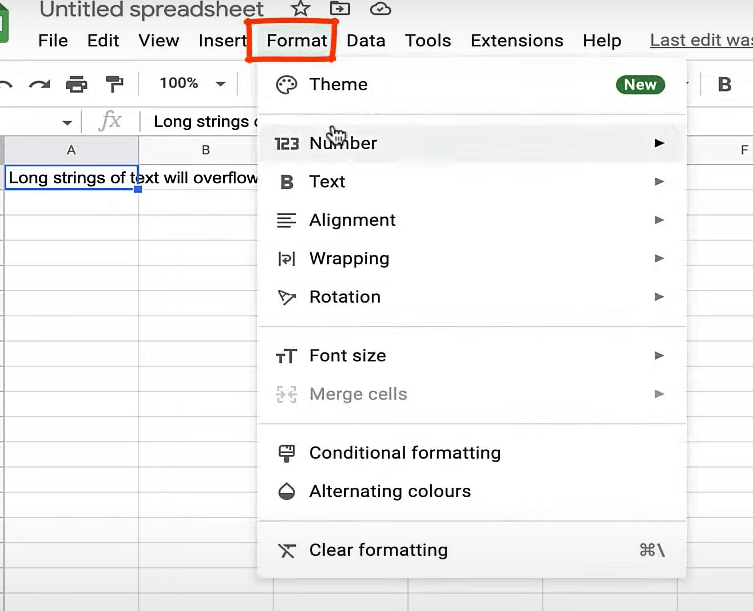753x611 pixels.
Task: Toggle bold with the B toolbar button
Action: (x=725, y=85)
